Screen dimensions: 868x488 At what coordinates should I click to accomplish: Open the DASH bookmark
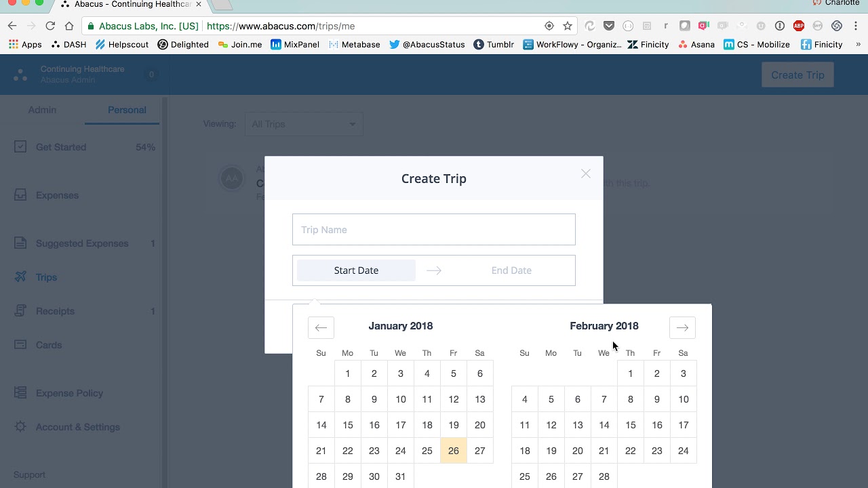pos(68,44)
